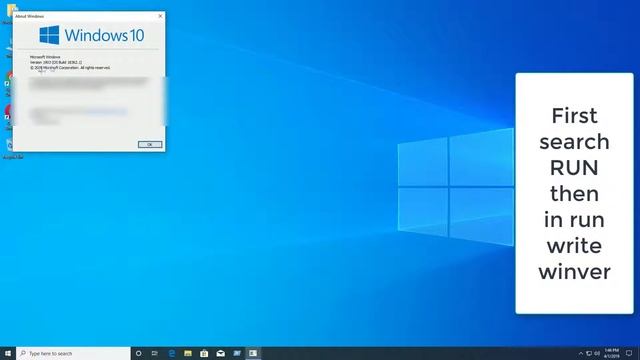The height and width of the screenshot is (360, 640).
Task: Click the taskbar clock and date
Action: pyautogui.click(x=611, y=353)
